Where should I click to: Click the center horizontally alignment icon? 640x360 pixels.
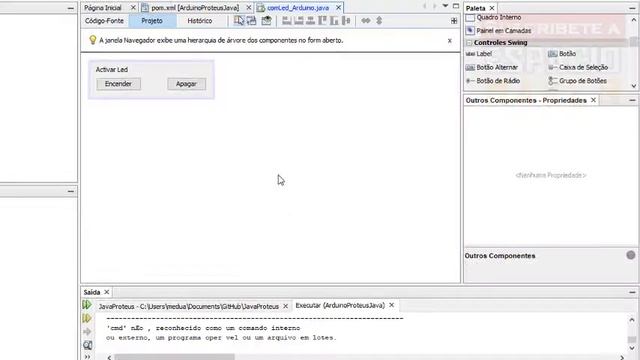point(311,20)
